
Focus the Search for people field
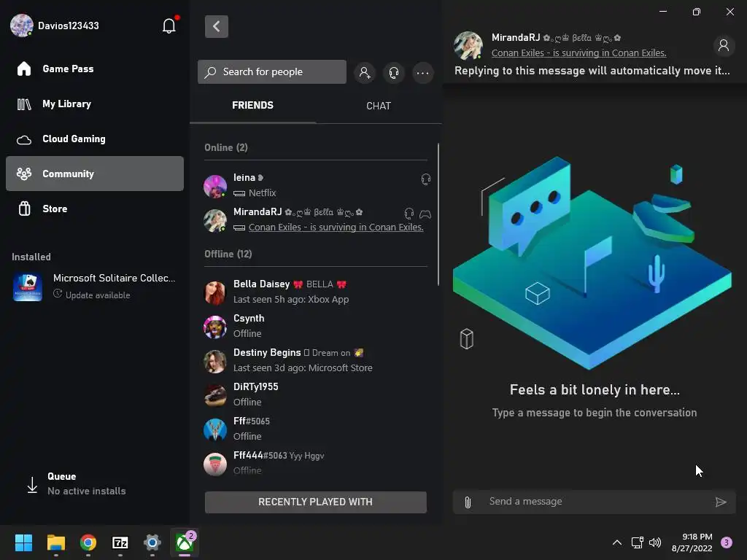click(x=272, y=72)
